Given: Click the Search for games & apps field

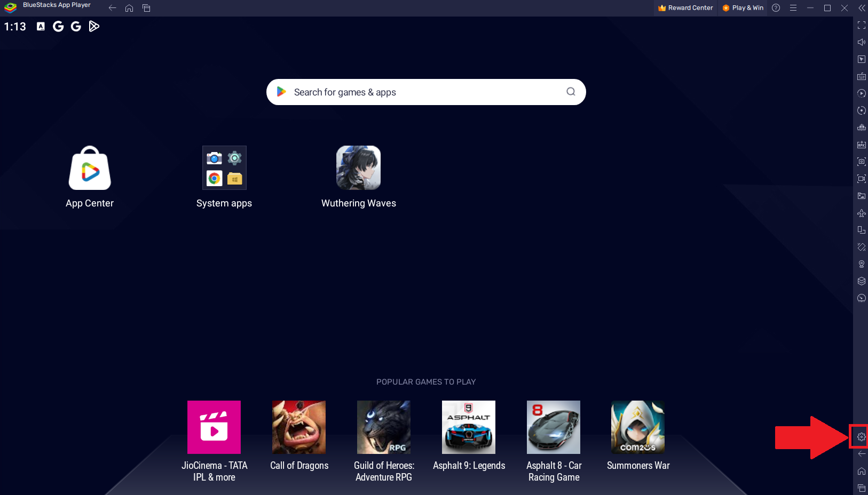Looking at the screenshot, I should pyautogui.click(x=426, y=92).
